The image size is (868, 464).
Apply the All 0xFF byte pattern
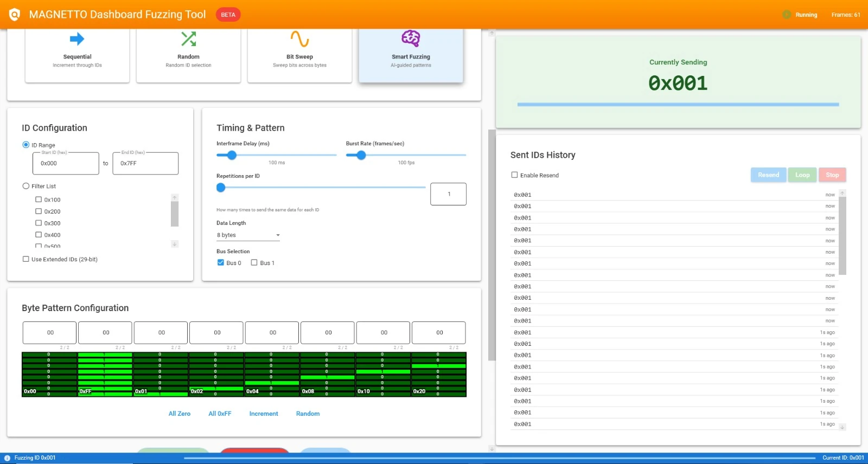[220, 414]
